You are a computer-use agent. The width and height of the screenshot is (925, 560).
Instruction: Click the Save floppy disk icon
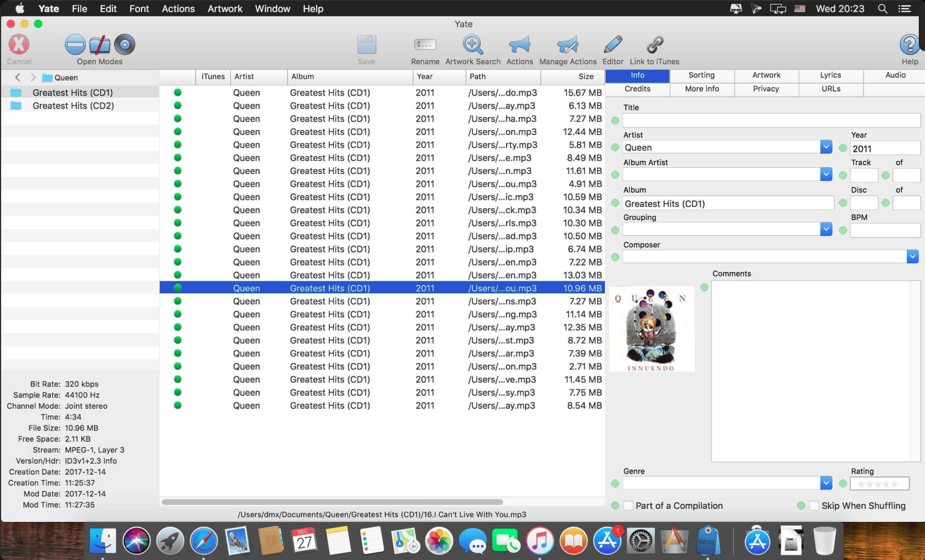pos(367,44)
